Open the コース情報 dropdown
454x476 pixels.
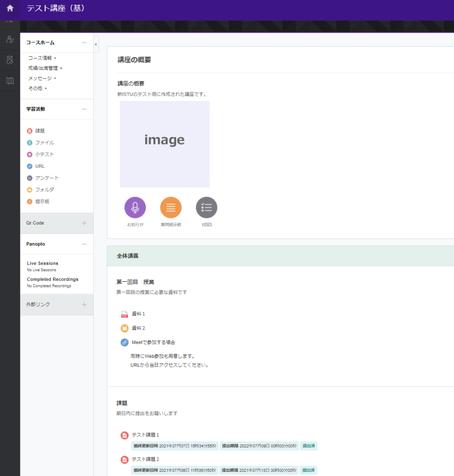pos(42,58)
